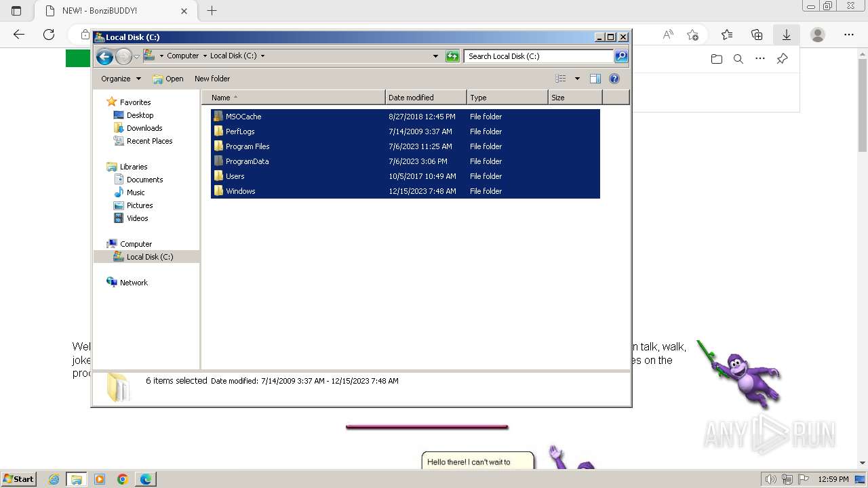Open Edge profile avatar
The image size is (868, 488).
point(818,35)
